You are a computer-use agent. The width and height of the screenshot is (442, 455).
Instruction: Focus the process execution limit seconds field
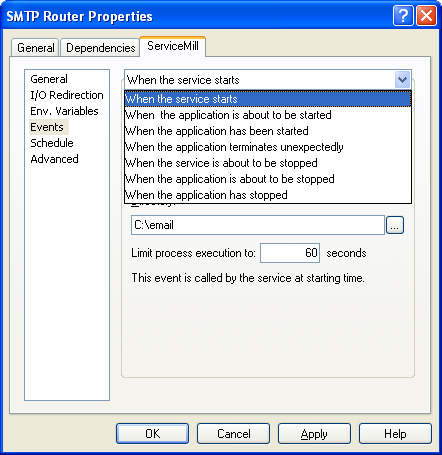[x=290, y=253]
